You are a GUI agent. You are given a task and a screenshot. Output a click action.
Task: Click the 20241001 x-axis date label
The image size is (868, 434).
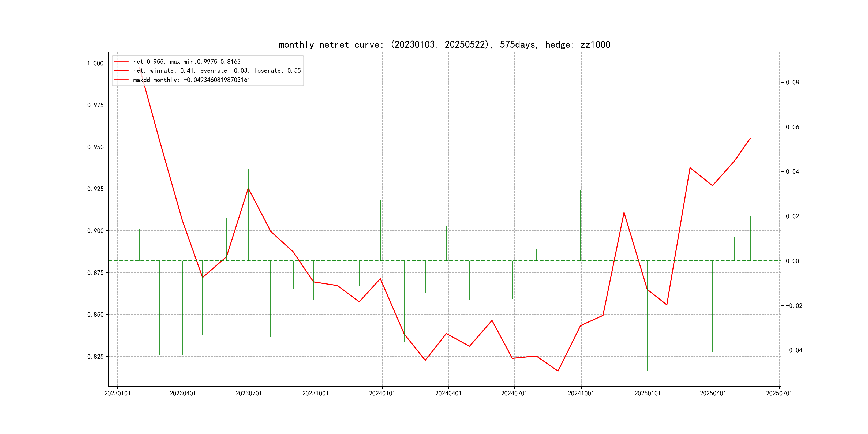point(581,393)
